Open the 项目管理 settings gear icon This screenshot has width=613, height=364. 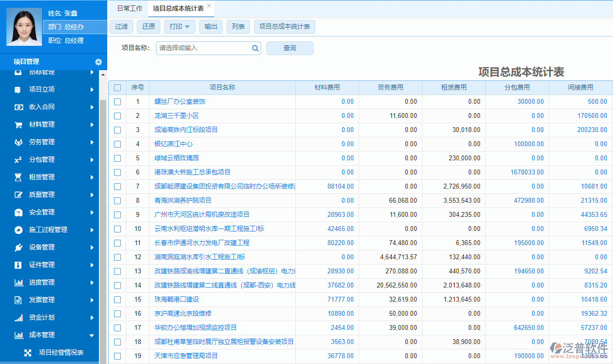(x=98, y=62)
